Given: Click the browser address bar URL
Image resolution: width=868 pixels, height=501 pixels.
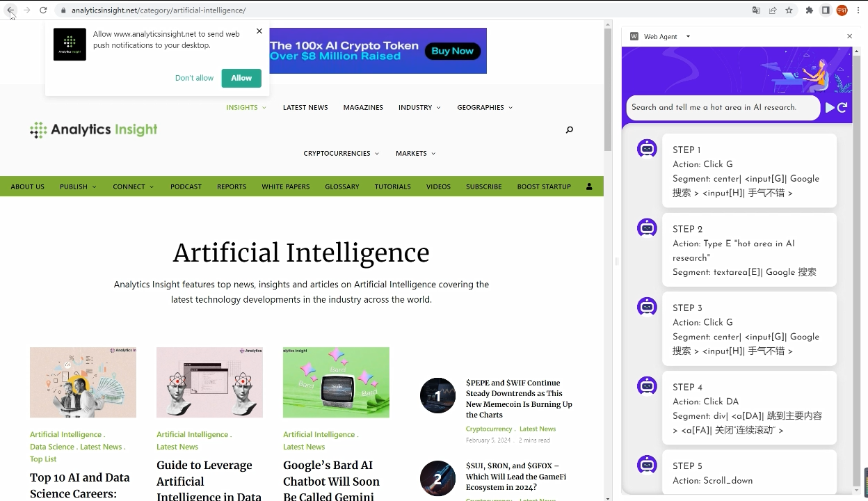Looking at the screenshot, I should [x=159, y=10].
